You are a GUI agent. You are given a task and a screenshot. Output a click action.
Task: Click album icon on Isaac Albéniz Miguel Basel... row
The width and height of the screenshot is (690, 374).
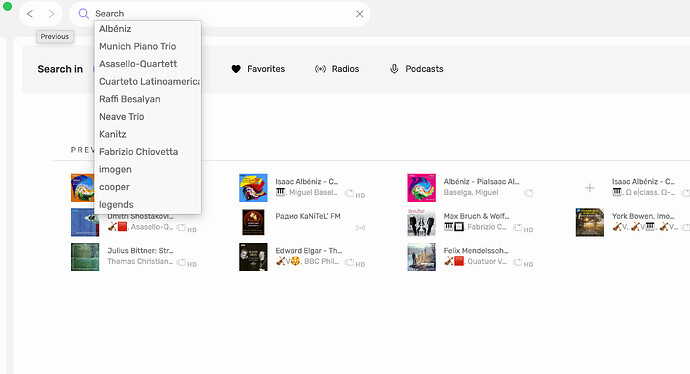coord(349,193)
